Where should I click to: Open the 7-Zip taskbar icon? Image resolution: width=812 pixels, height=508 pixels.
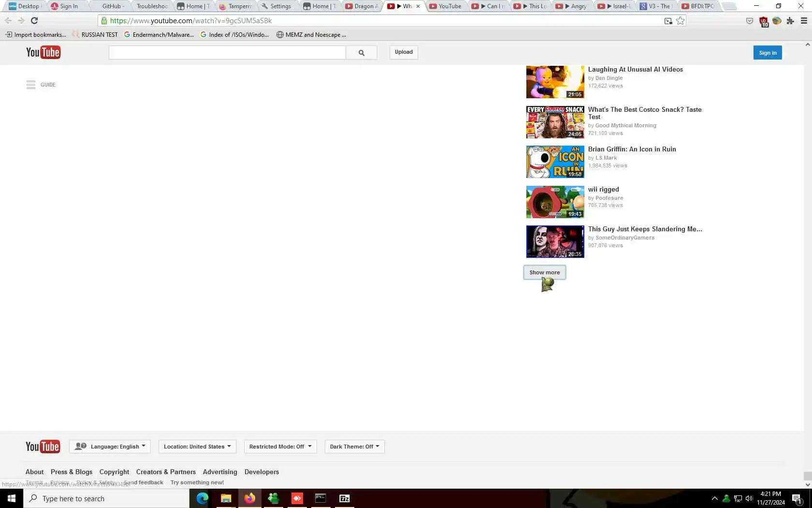(345, 498)
